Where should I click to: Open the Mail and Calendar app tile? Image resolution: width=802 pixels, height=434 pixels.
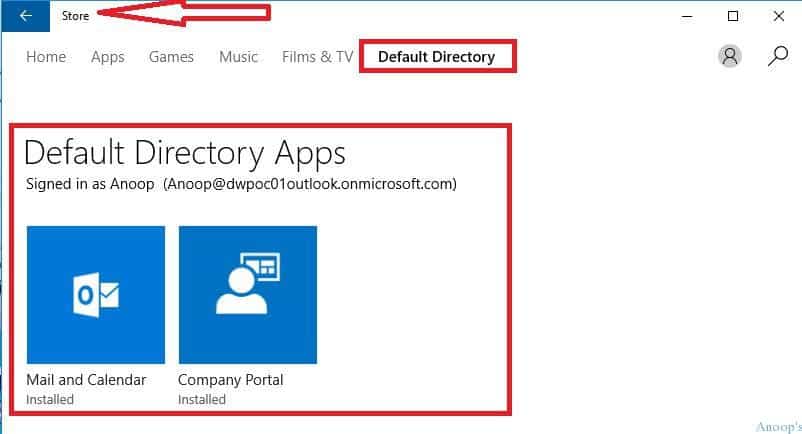pyautogui.click(x=96, y=295)
